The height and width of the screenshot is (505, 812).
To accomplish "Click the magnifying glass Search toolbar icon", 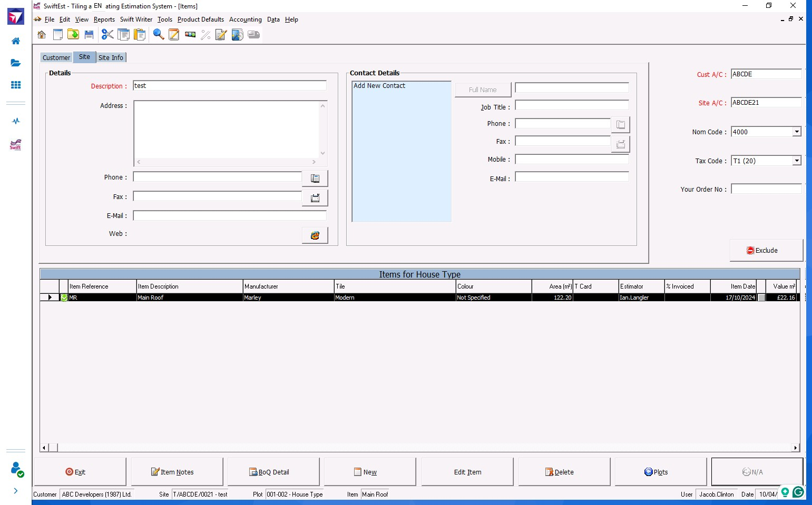I will tap(158, 35).
